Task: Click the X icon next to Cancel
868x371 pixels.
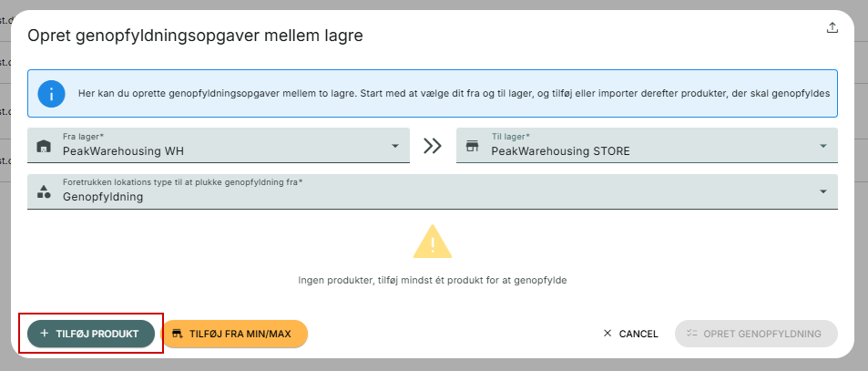Action: point(608,334)
